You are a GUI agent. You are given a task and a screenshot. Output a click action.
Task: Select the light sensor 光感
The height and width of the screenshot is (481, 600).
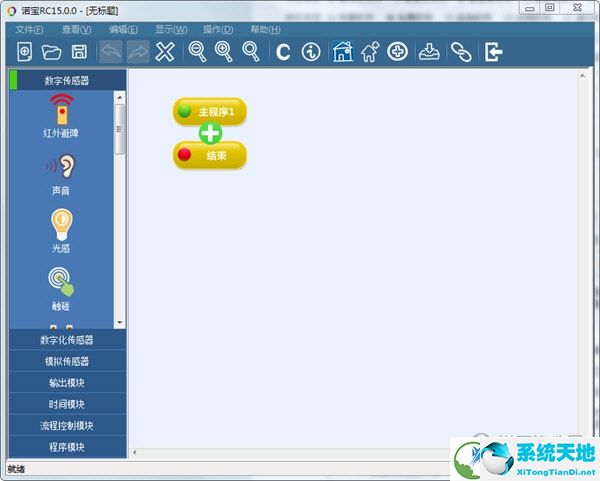coord(61,231)
